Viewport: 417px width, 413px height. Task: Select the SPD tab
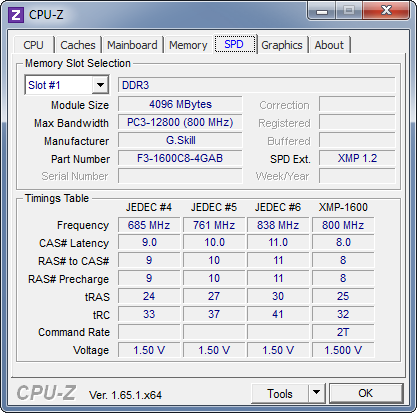(x=234, y=44)
